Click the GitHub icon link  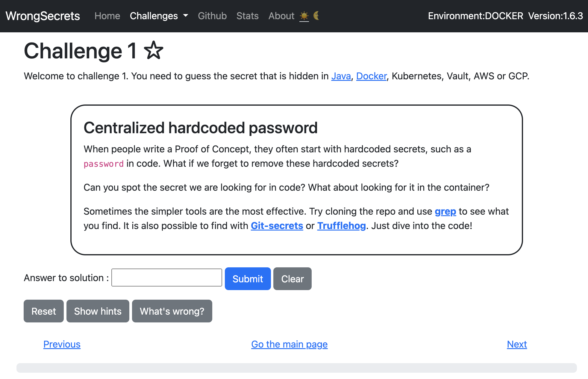pos(212,16)
